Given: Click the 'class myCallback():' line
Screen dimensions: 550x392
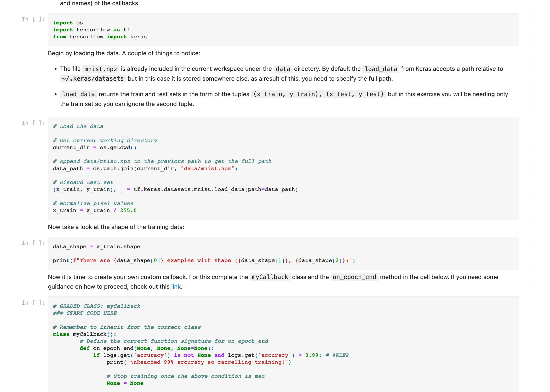Looking at the screenshot, I should coord(84,334).
